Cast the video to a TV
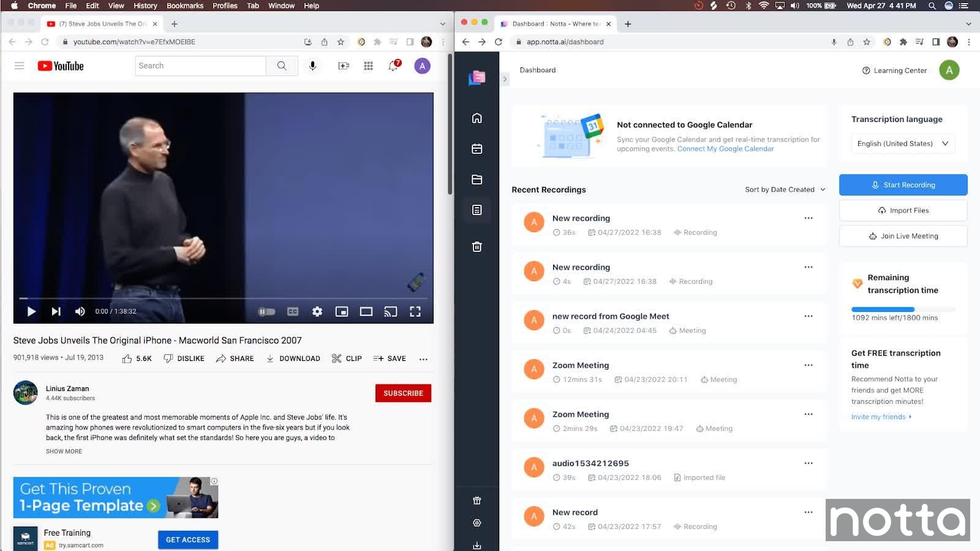980x551 pixels. click(390, 311)
